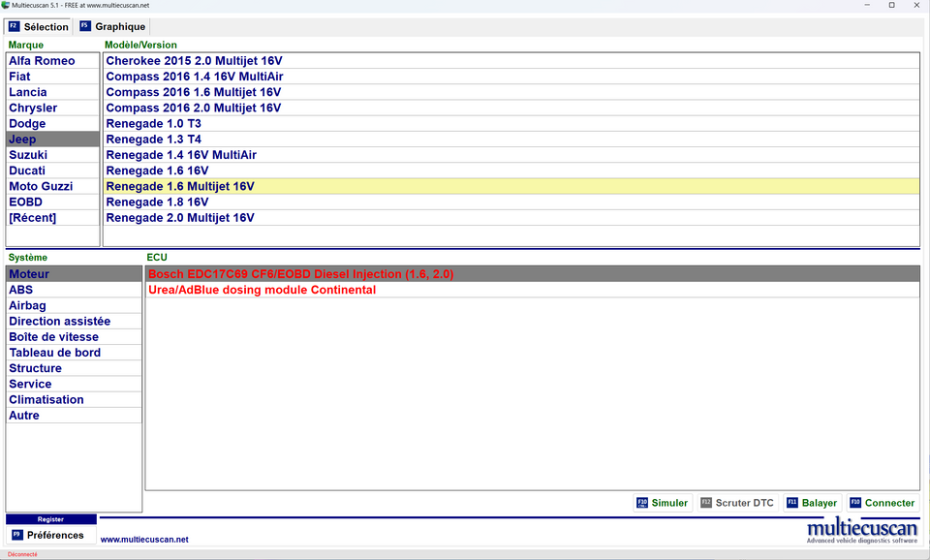Choose Compass 2016 2.0 Multijet 16V
The height and width of the screenshot is (560, 930).
pos(511,108)
